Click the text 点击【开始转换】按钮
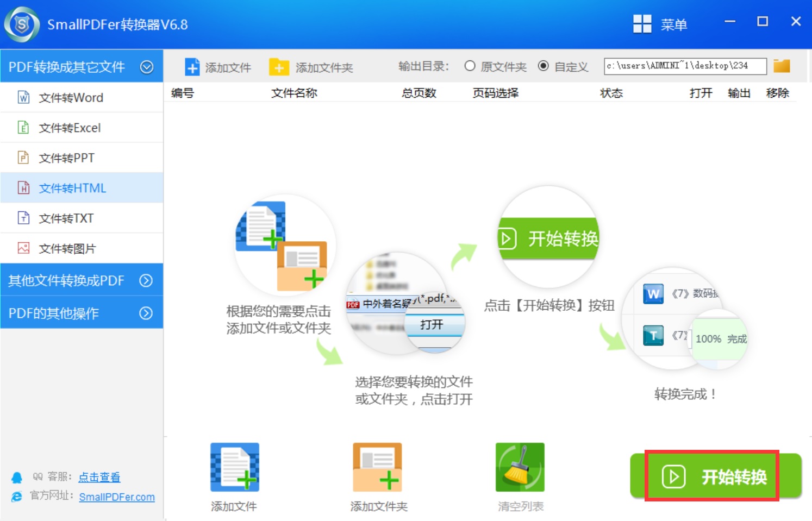The width and height of the screenshot is (812, 521). [x=549, y=305]
